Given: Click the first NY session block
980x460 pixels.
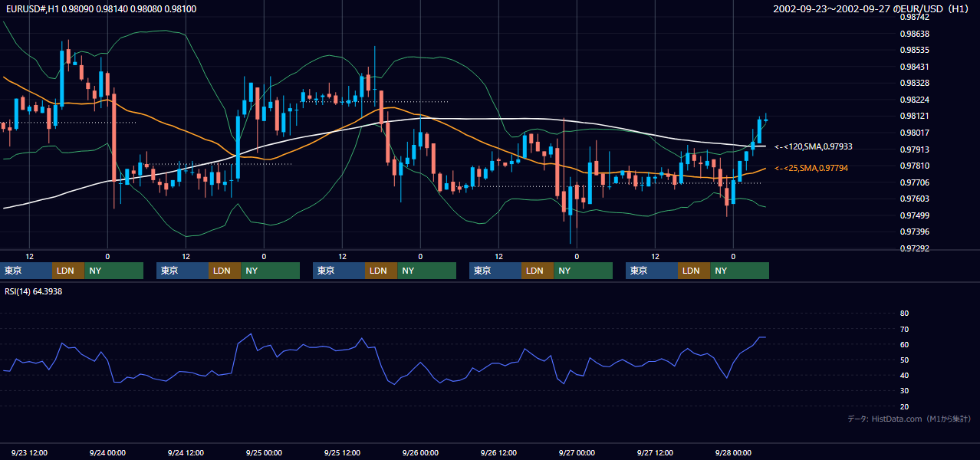Looking at the screenshot, I should click(x=113, y=271).
